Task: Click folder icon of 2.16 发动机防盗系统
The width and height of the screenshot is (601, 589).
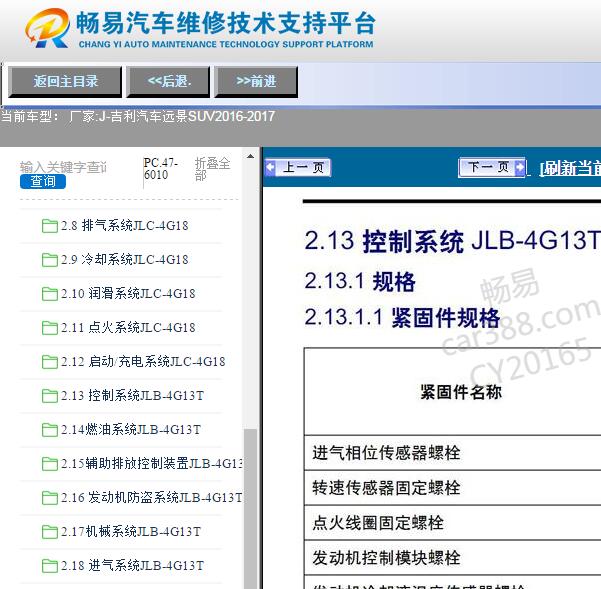Action: point(49,498)
